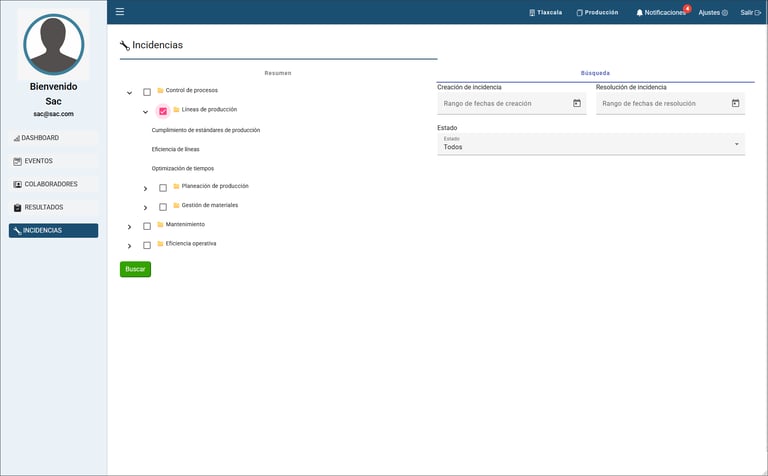Screen dimensions: 768x476
Task: Switch to the Búsqueda tab
Action: [595, 73]
